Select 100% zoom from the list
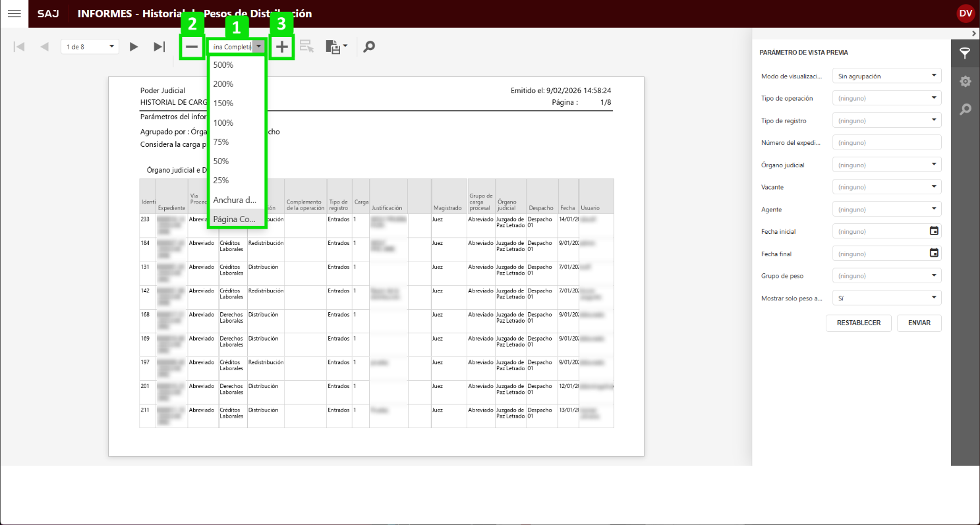 pos(223,123)
